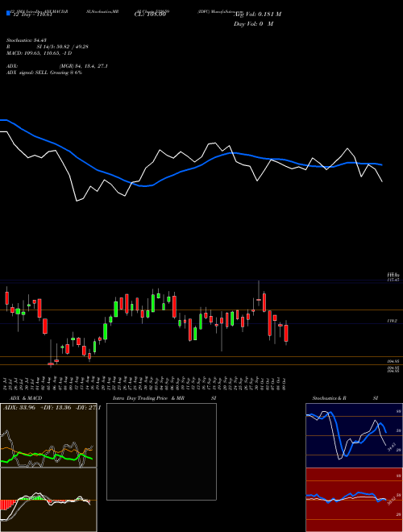
Task: Click the last red candlestick on the chart
Action: pos(286,333)
